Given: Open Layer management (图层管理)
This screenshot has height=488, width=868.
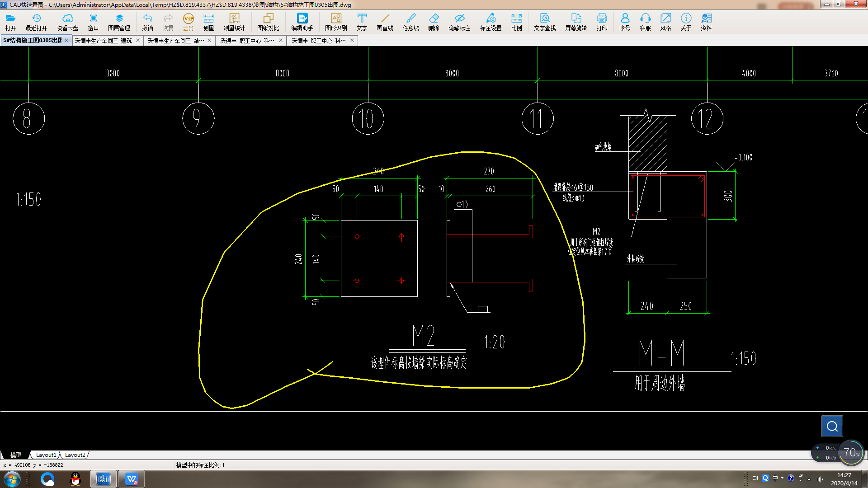Looking at the screenshot, I should pyautogui.click(x=119, y=22).
